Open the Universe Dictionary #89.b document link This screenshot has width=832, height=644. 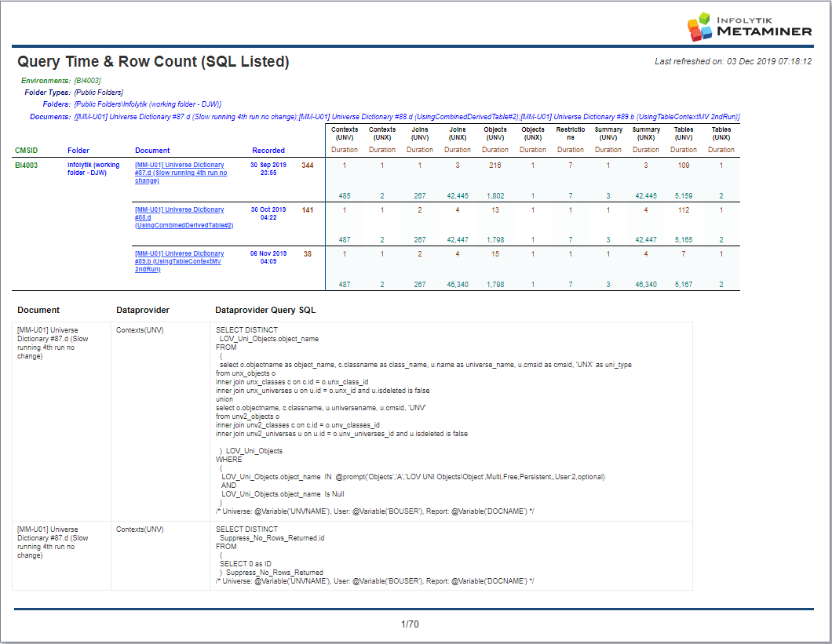point(179,261)
